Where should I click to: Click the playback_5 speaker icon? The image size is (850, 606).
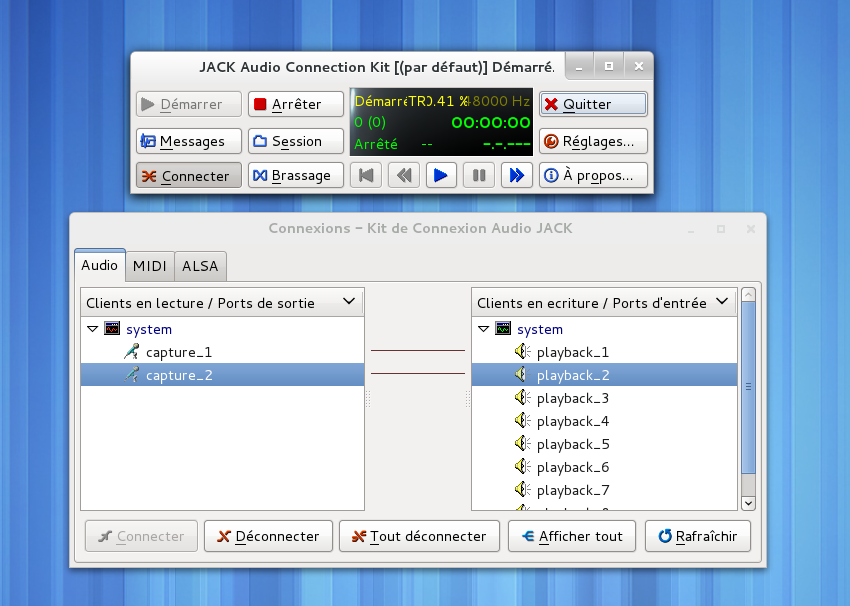click(x=523, y=444)
